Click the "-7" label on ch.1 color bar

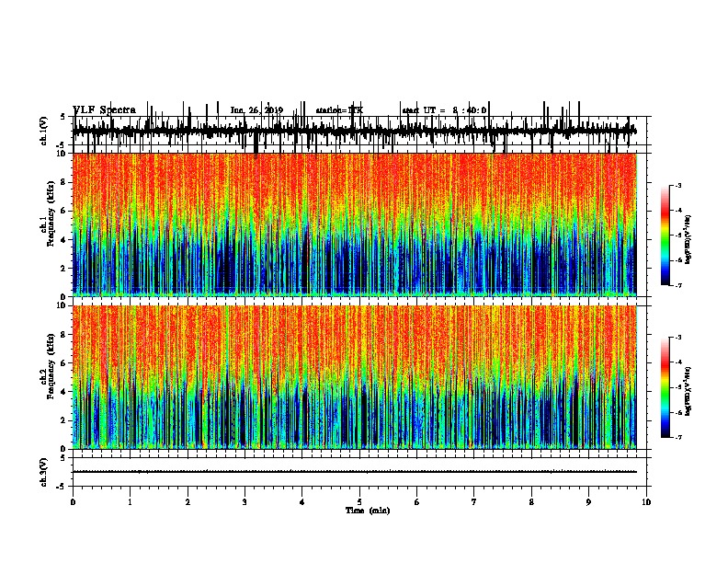click(x=677, y=285)
